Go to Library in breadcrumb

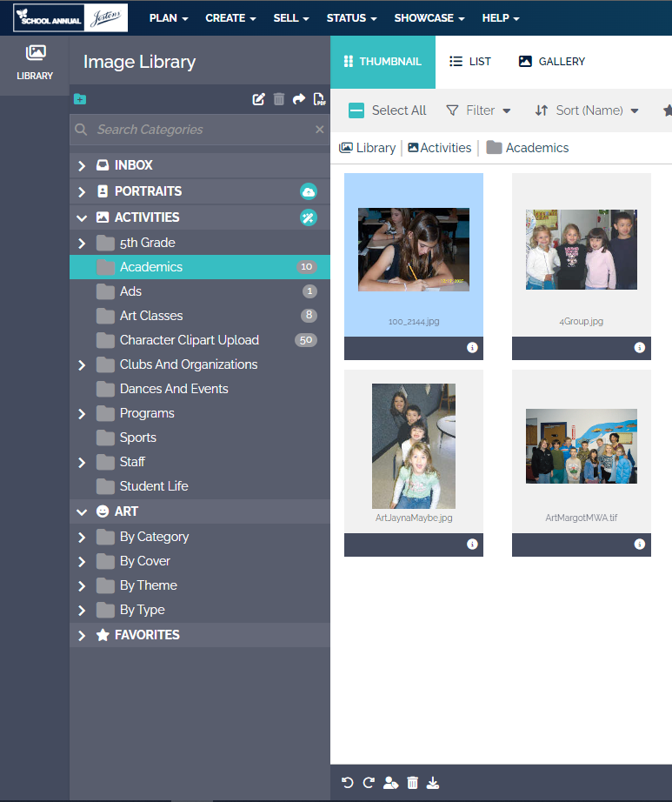click(x=368, y=148)
